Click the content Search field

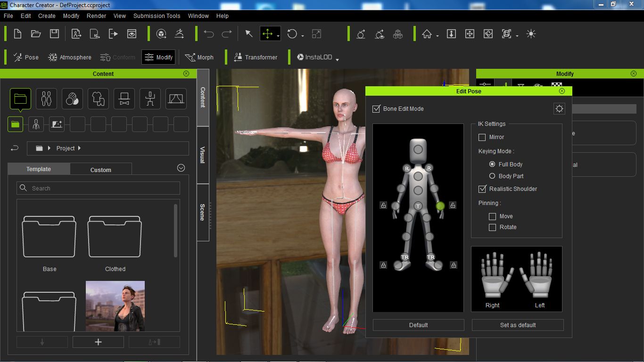pyautogui.click(x=98, y=188)
